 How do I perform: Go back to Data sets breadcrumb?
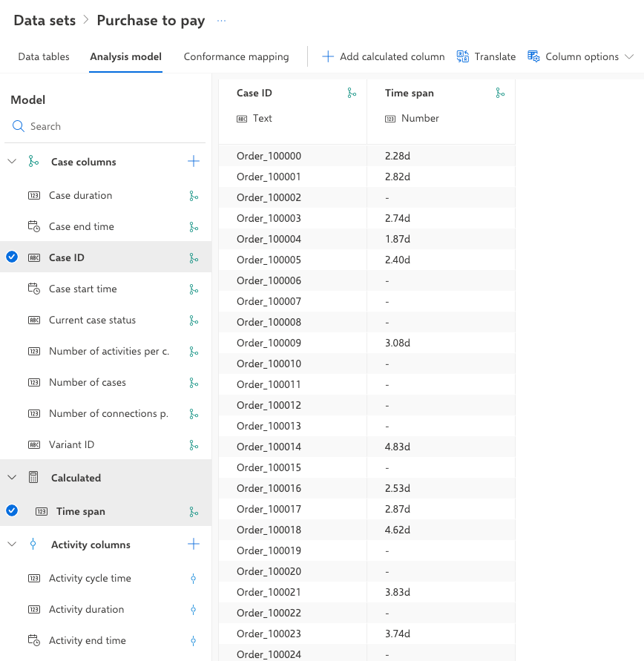tap(45, 20)
